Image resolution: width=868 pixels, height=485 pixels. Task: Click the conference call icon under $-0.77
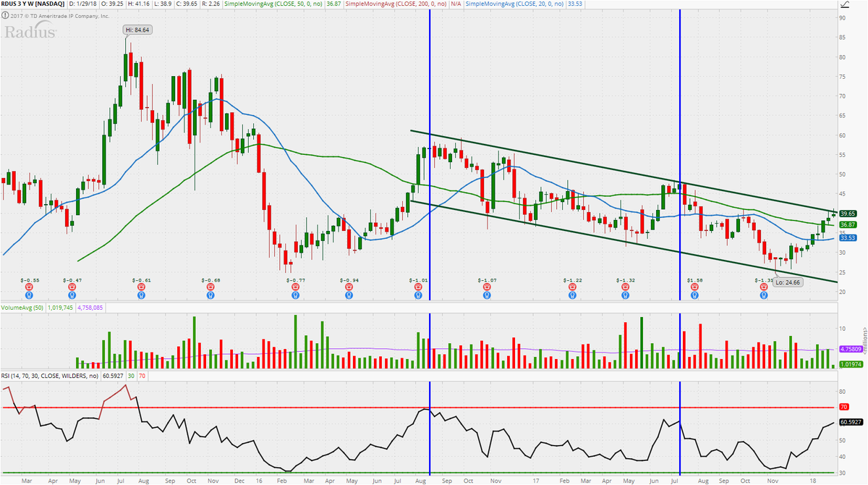pyautogui.click(x=294, y=287)
